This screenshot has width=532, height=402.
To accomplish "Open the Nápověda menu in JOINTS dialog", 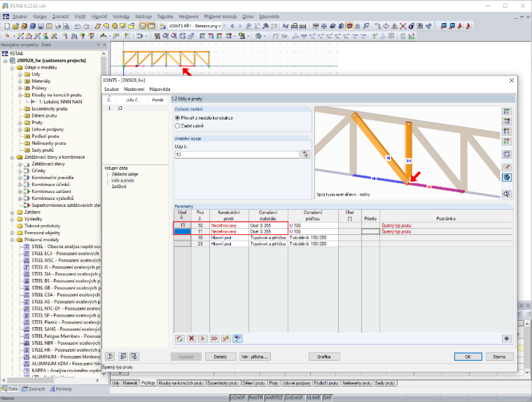I will tap(160, 89).
